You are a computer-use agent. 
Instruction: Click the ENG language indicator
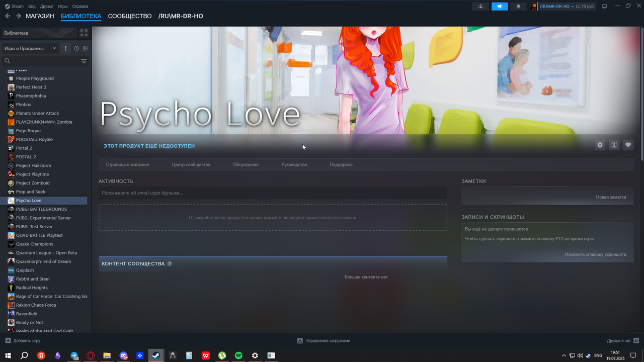(x=598, y=355)
